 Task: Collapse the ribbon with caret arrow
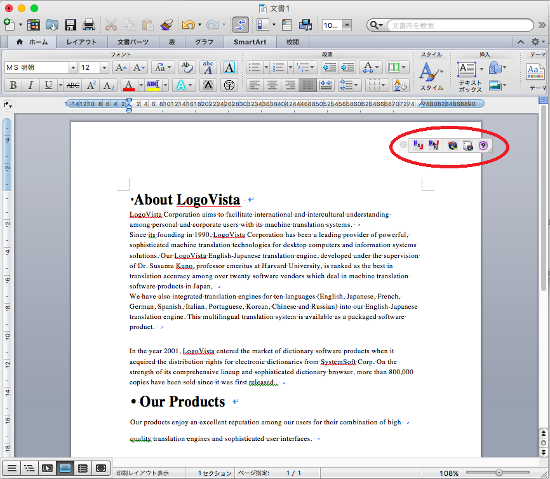[x=521, y=42]
